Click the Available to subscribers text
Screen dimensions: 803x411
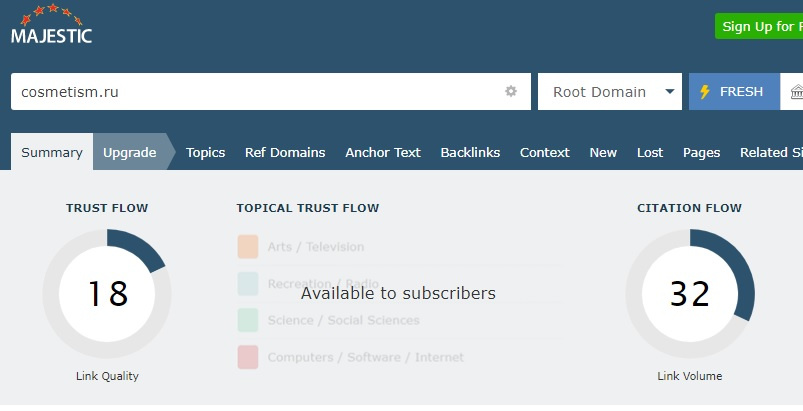(398, 293)
